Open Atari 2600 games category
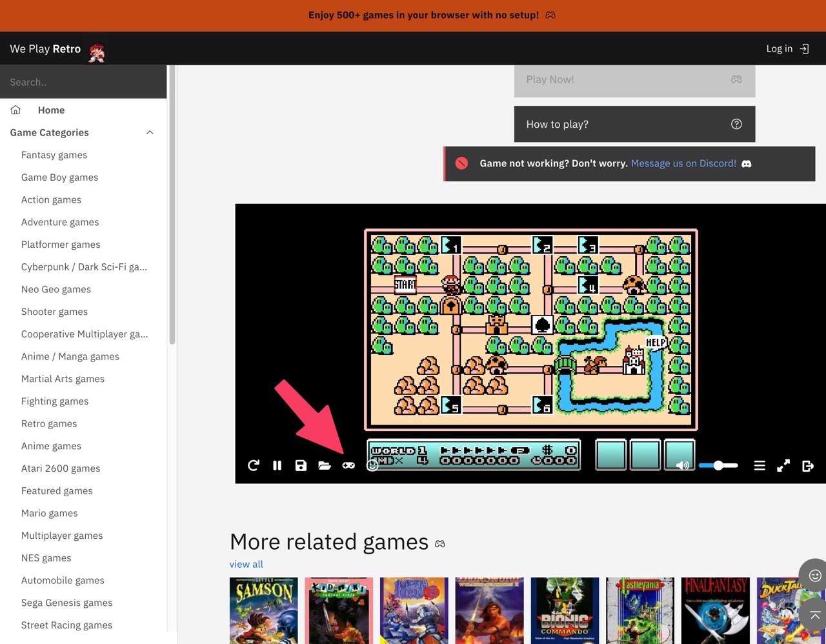Image resolution: width=826 pixels, height=644 pixels. [61, 468]
